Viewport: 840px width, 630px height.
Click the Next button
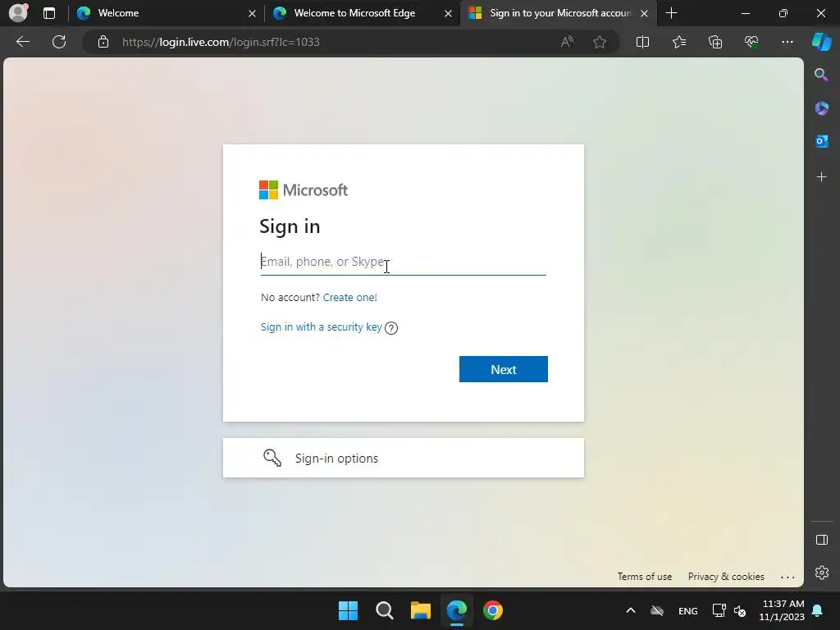(x=504, y=369)
